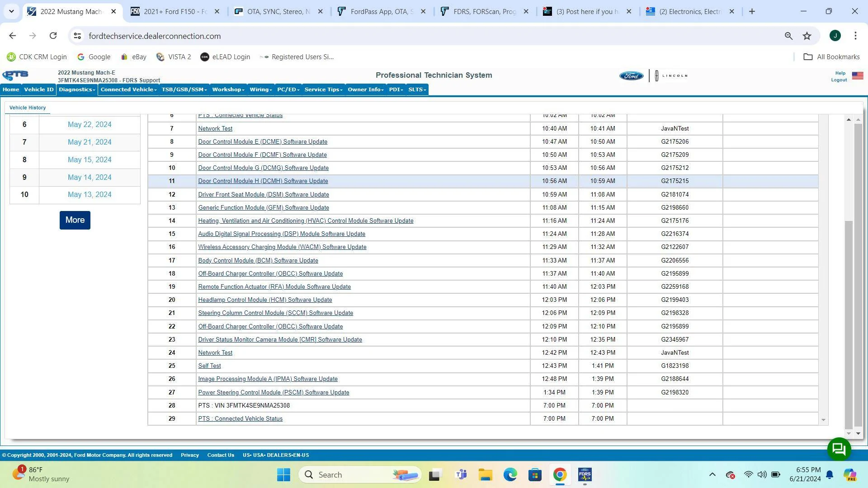Expand the Owner Info dropdown menu
This screenshot has height=488, width=868.
(365, 89)
